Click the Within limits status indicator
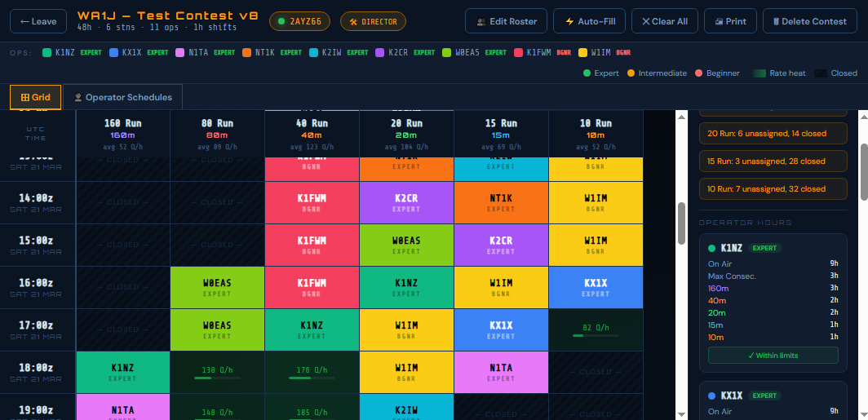This screenshot has height=420, width=868. (773, 356)
